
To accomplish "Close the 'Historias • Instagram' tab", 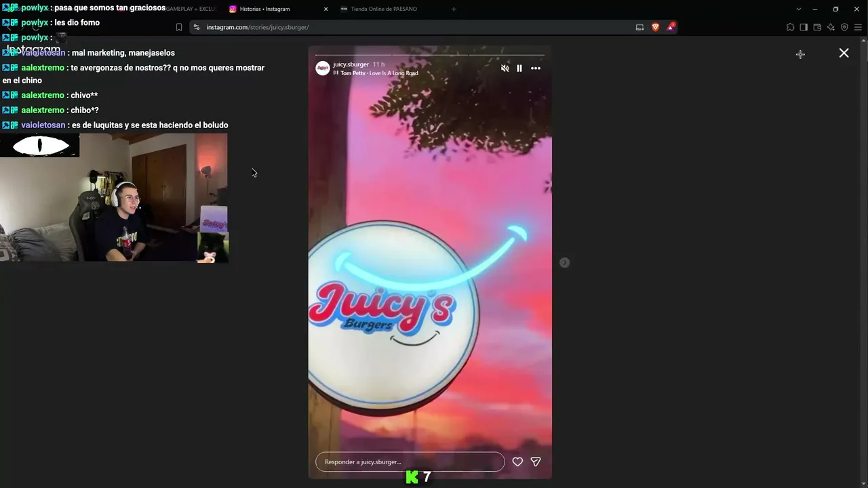I will [325, 9].
